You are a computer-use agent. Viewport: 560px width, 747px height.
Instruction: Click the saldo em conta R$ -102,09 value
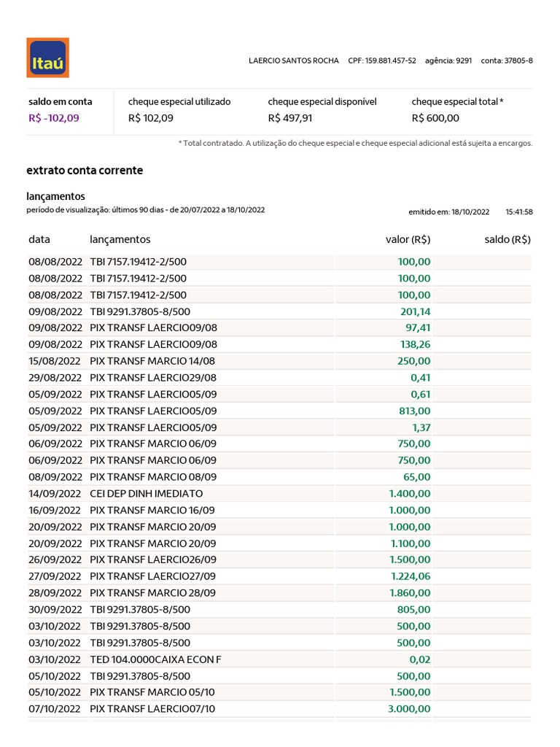click(x=53, y=117)
